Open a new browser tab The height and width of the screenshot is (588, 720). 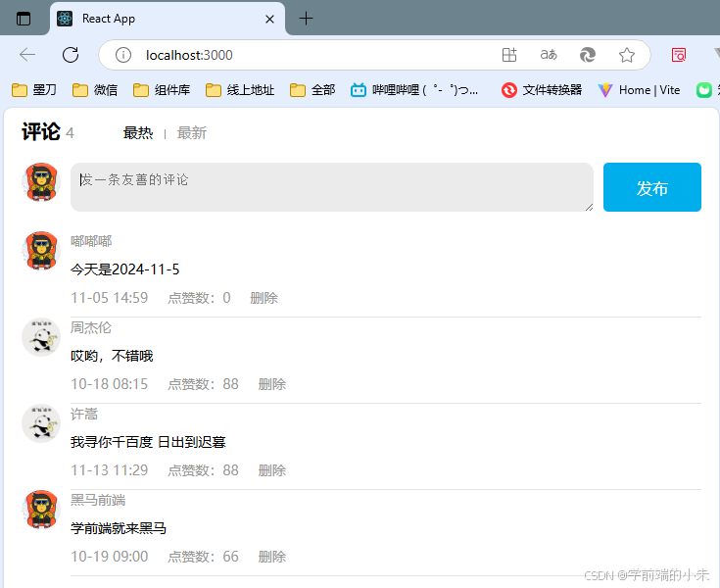306,19
